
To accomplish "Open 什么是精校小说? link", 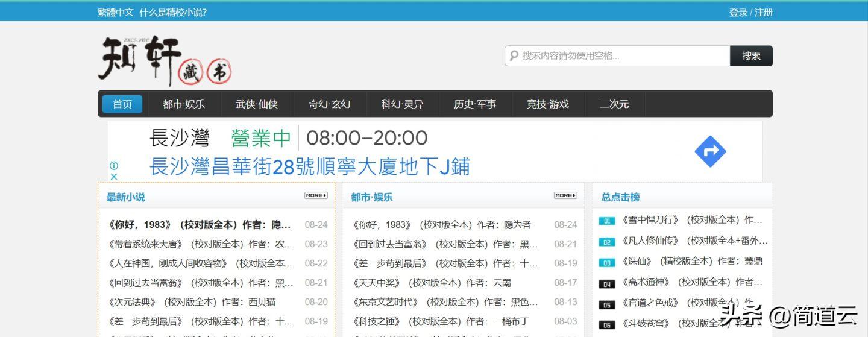I will (x=173, y=12).
